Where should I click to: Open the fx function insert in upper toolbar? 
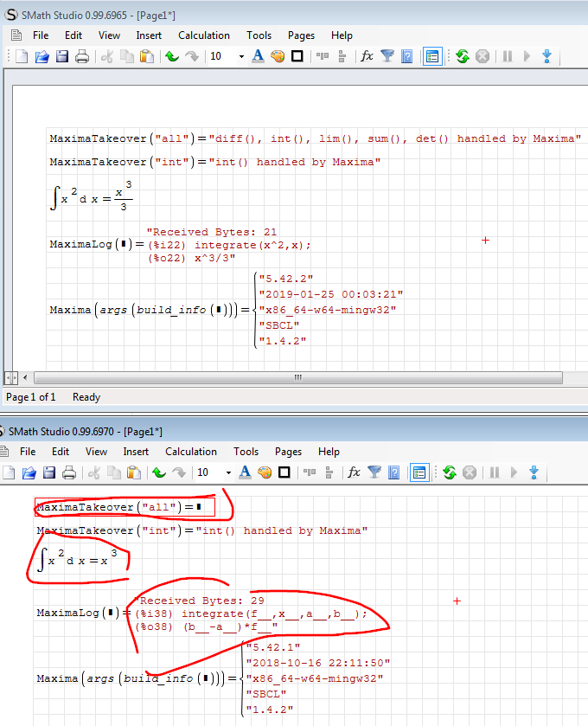pos(367,56)
